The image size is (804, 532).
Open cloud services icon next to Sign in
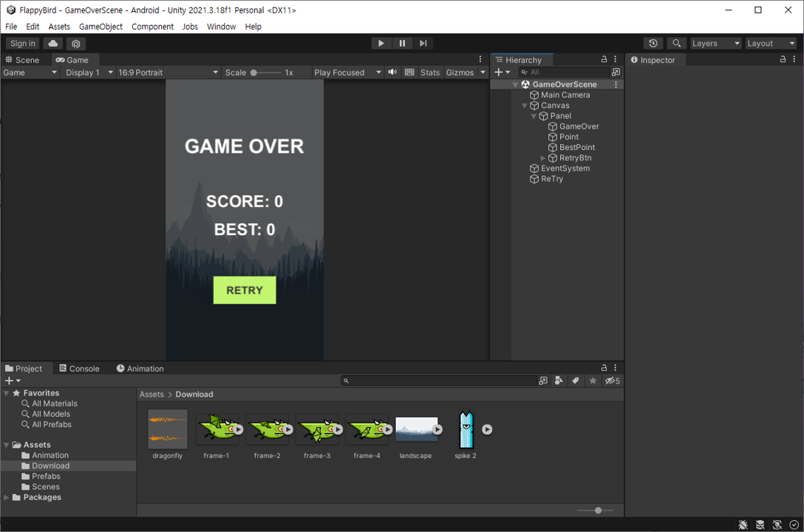click(52, 44)
